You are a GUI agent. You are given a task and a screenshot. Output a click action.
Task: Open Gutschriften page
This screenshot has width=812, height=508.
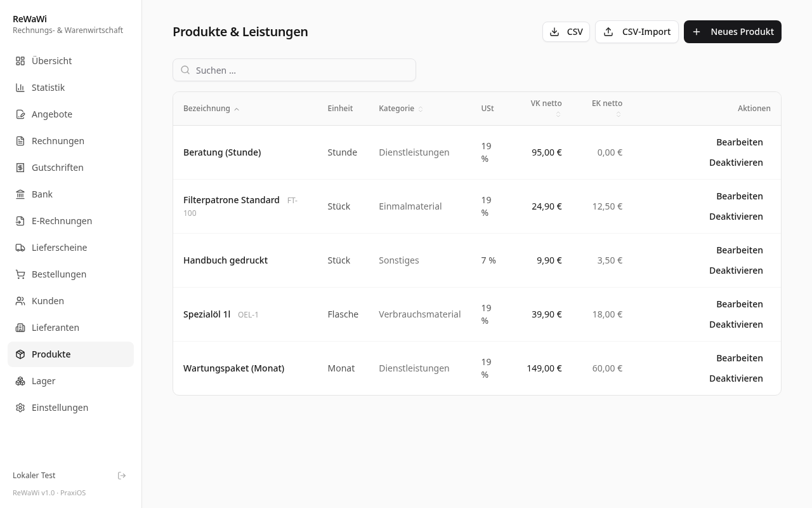tap(70, 168)
